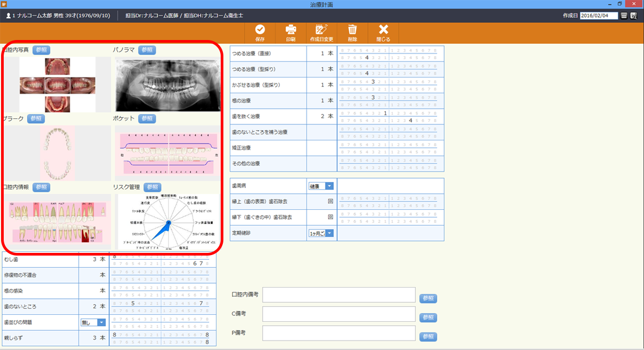
Task: Click the tooth chart for 修復物の不適合 row
Action: click(x=162, y=275)
